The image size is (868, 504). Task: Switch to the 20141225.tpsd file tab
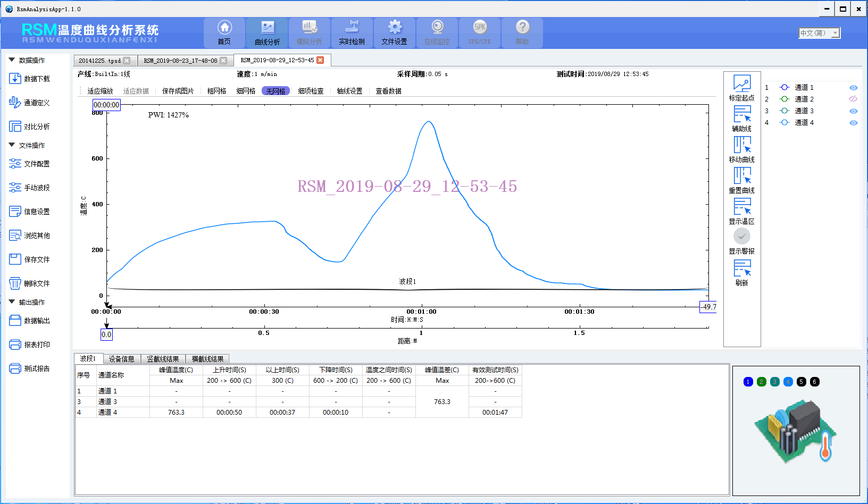pos(100,61)
